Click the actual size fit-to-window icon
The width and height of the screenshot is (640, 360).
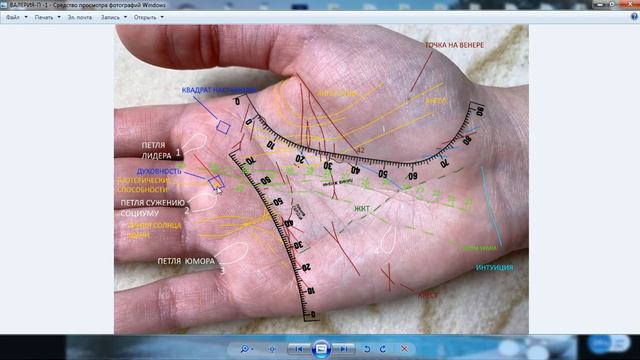(272, 349)
